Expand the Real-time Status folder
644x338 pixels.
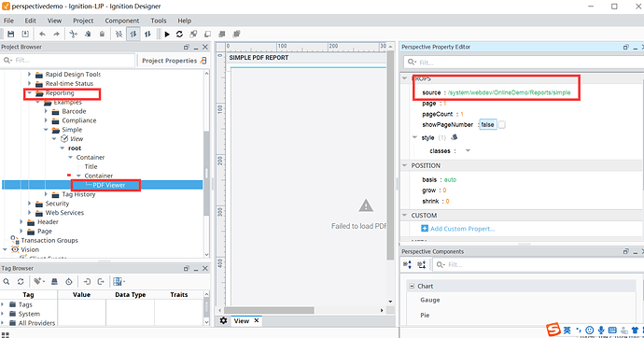pyautogui.click(x=29, y=83)
